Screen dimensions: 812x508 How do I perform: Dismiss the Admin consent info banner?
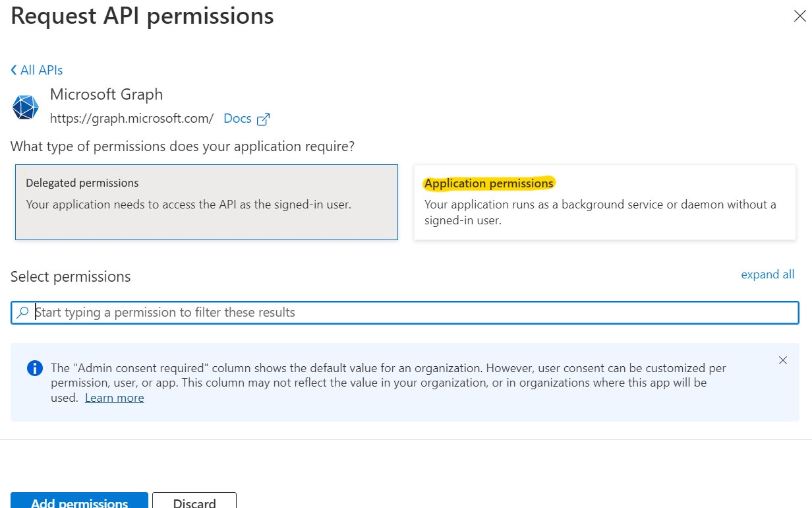coord(782,360)
